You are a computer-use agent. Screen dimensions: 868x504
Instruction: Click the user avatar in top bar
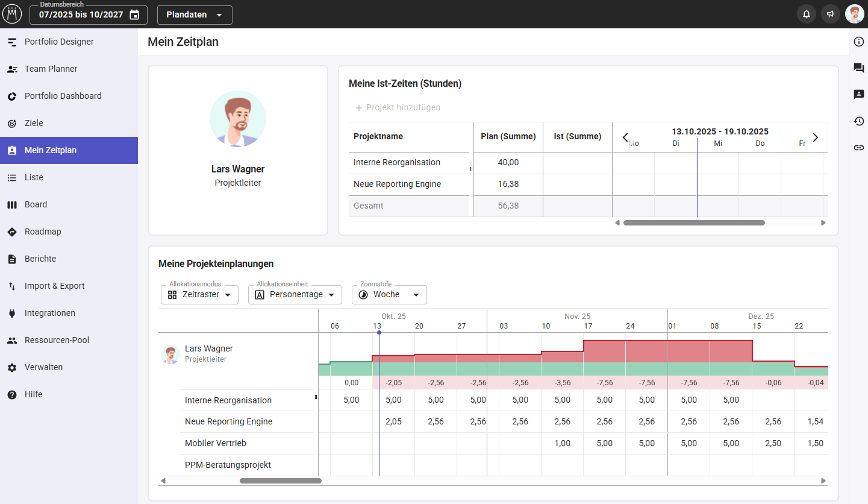854,14
